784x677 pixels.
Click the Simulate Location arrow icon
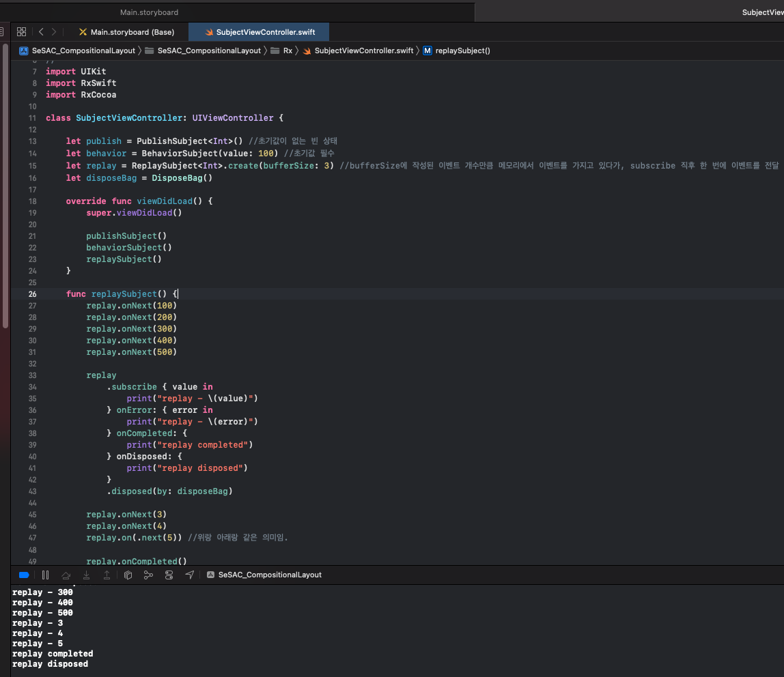point(189,575)
